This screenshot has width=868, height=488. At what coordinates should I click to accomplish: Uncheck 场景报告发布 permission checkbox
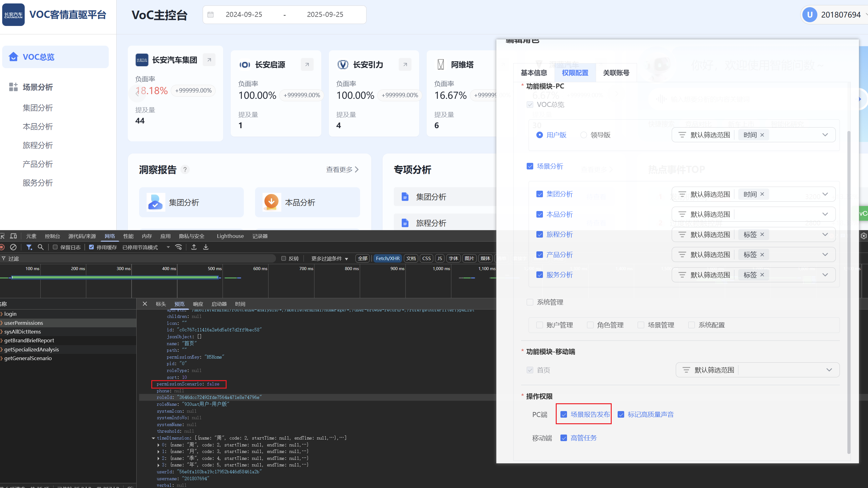563,414
